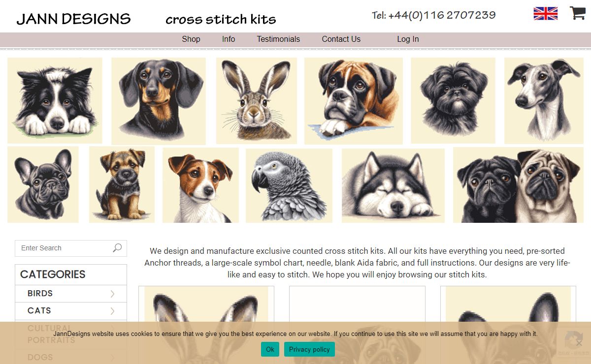Go to Testimonials page

278,39
